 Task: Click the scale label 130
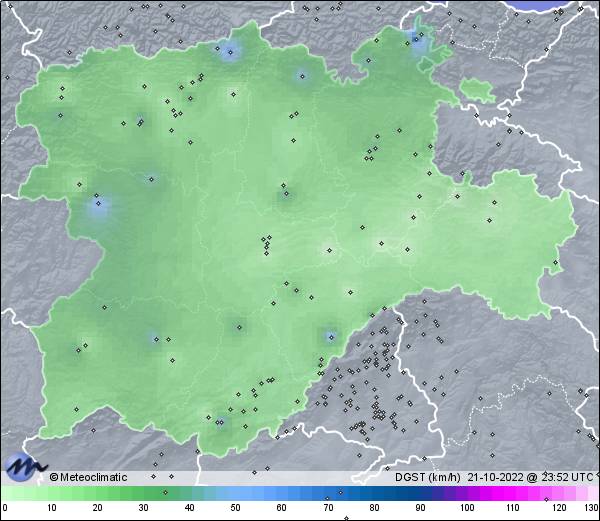click(x=592, y=508)
